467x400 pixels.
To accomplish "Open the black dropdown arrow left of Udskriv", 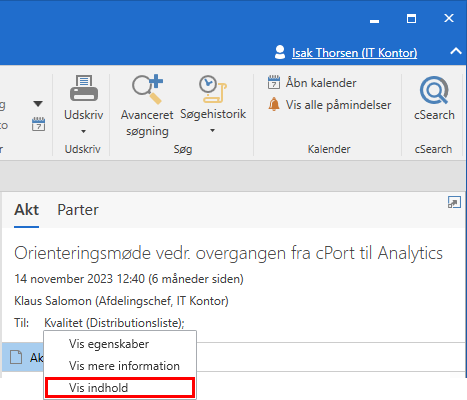I will pyautogui.click(x=38, y=104).
